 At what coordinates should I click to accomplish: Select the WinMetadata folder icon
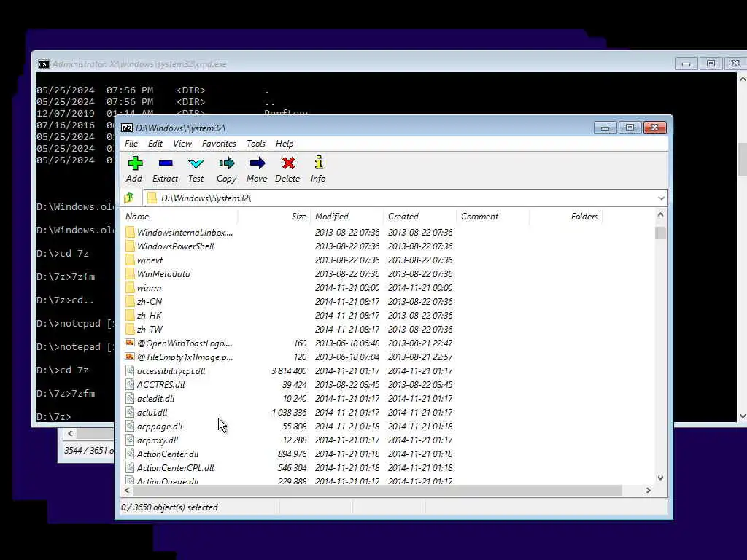(130, 274)
